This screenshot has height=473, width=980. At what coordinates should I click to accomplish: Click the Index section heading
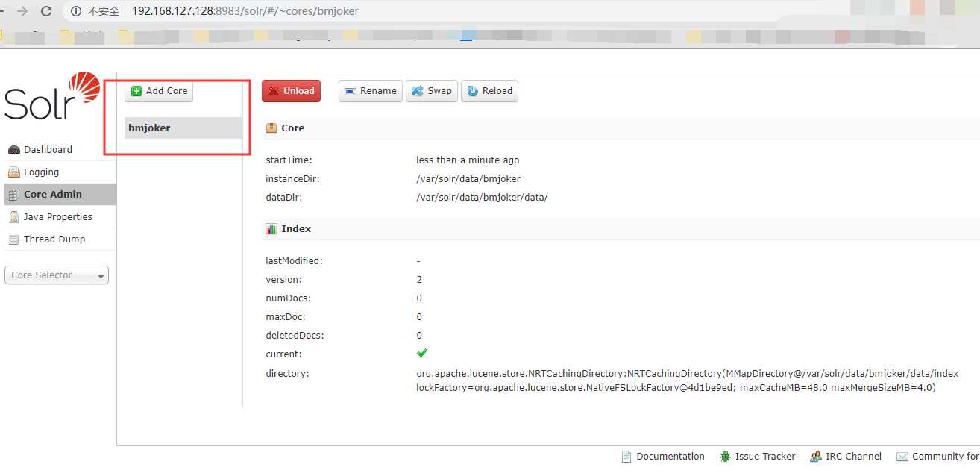coord(296,229)
